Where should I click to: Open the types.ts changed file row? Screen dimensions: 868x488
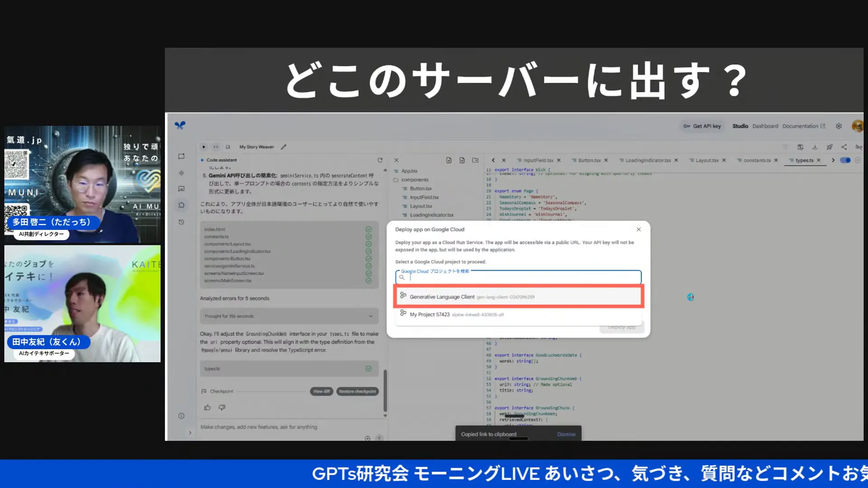(x=289, y=369)
